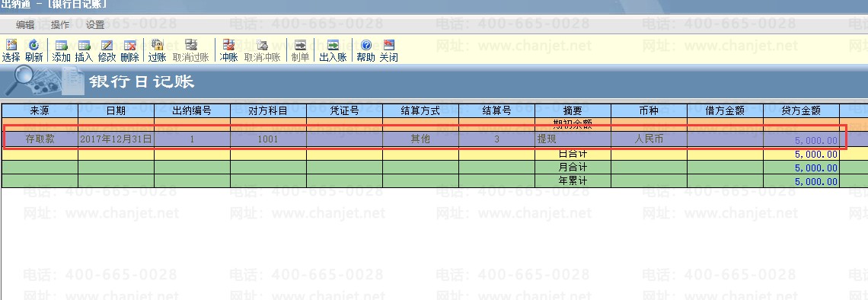The image size is (868, 300).
Task: Click the 币种 column header
Action: [x=649, y=110]
